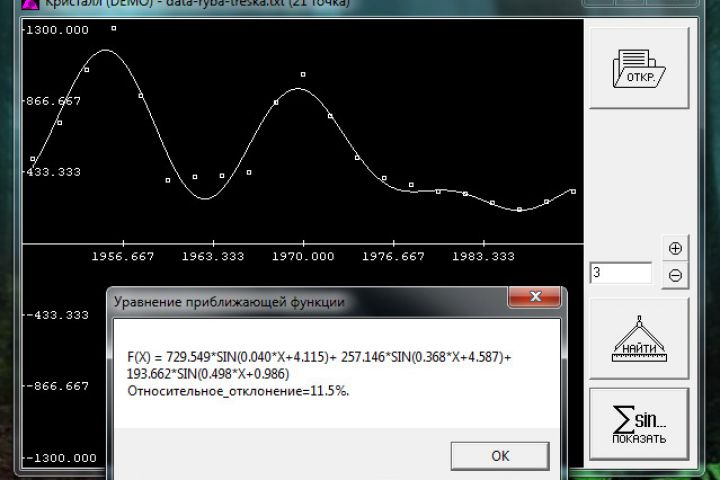Show sine sum with ПОКАЗАТЬ button
The height and width of the screenshot is (480, 720).
point(639,424)
